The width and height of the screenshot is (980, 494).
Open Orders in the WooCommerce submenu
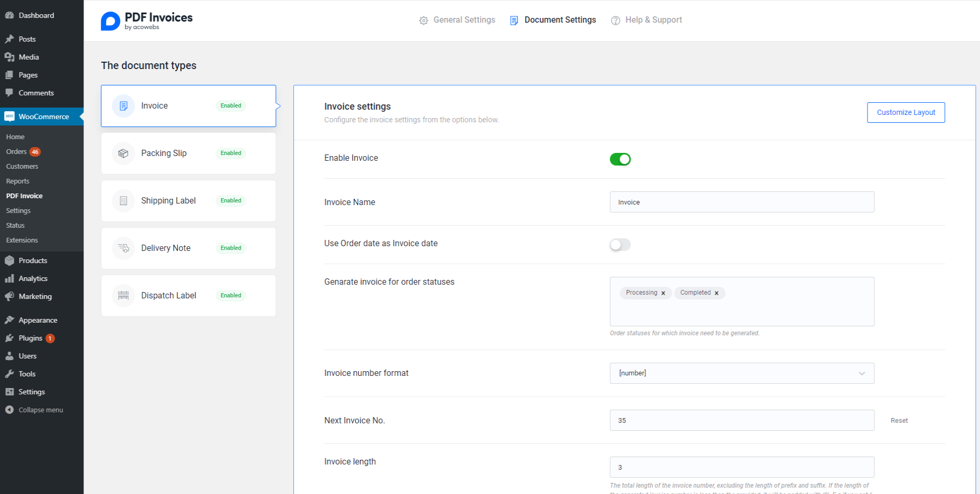tap(16, 152)
